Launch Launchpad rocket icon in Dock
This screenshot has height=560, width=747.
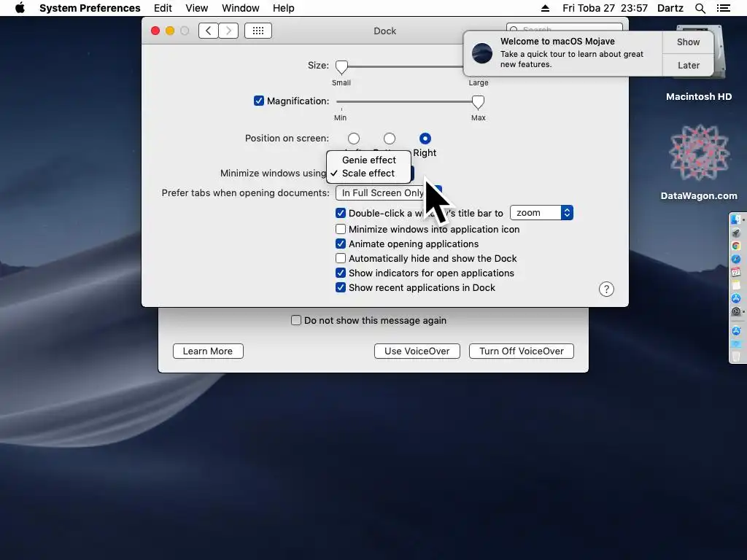[736, 233]
